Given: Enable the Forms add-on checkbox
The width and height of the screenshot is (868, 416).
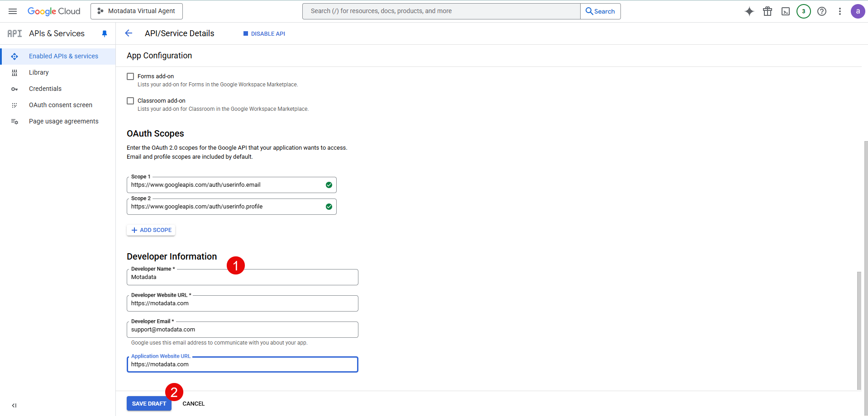Looking at the screenshot, I should (130, 76).
